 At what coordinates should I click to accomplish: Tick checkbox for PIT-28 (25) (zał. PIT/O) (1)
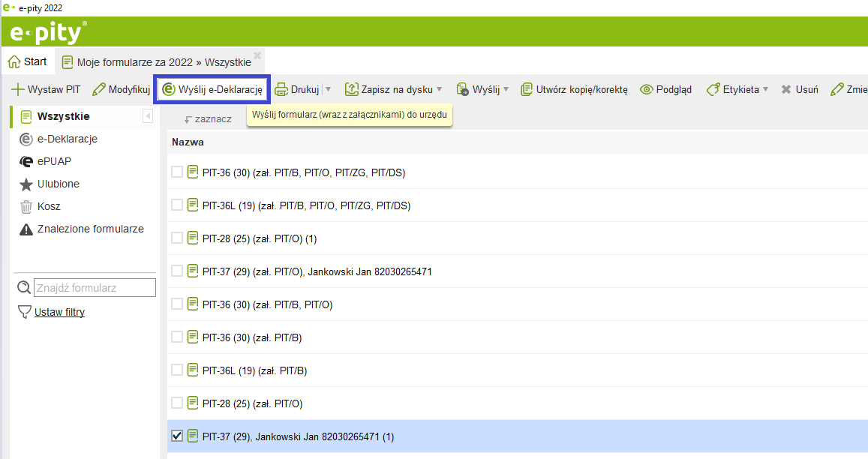pos(177,238)
